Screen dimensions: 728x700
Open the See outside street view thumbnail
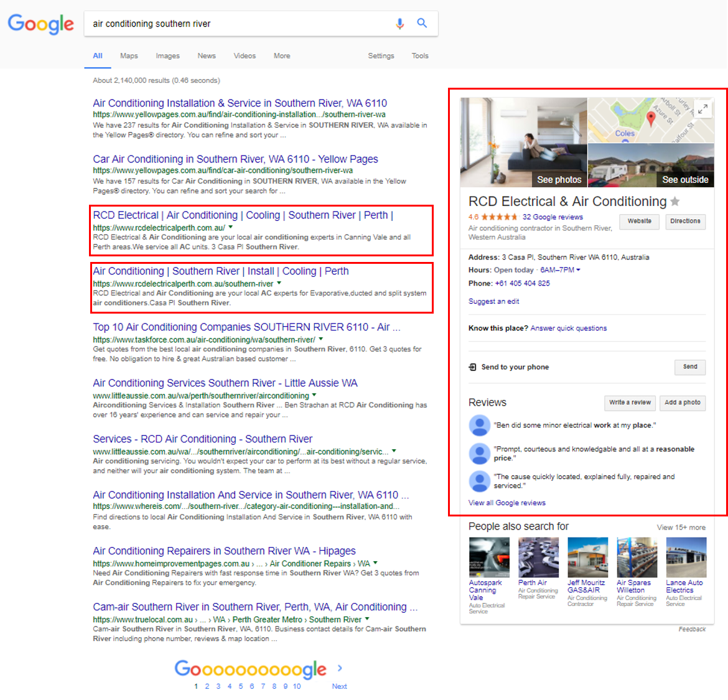(x=651, y=166)
